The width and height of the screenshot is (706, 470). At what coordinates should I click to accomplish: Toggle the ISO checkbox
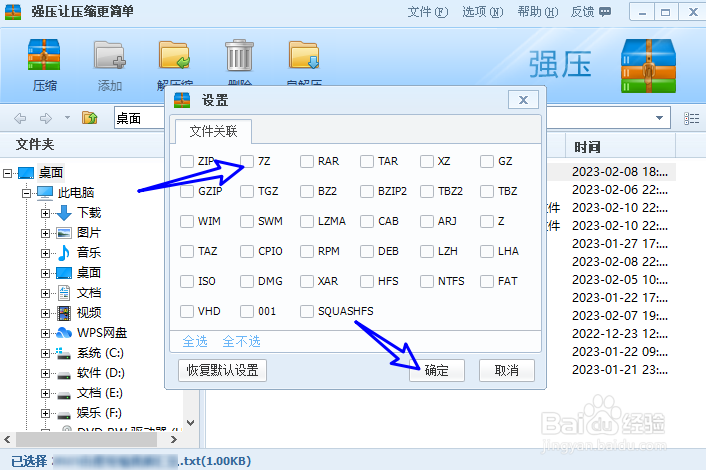(x=187, y=281)
